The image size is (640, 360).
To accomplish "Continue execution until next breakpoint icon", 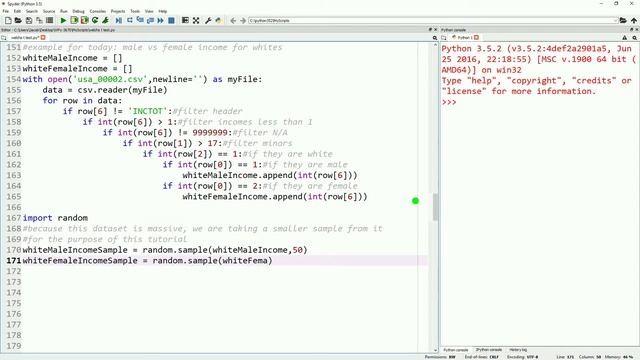I will pyautogui.click(x=160, y=20).
